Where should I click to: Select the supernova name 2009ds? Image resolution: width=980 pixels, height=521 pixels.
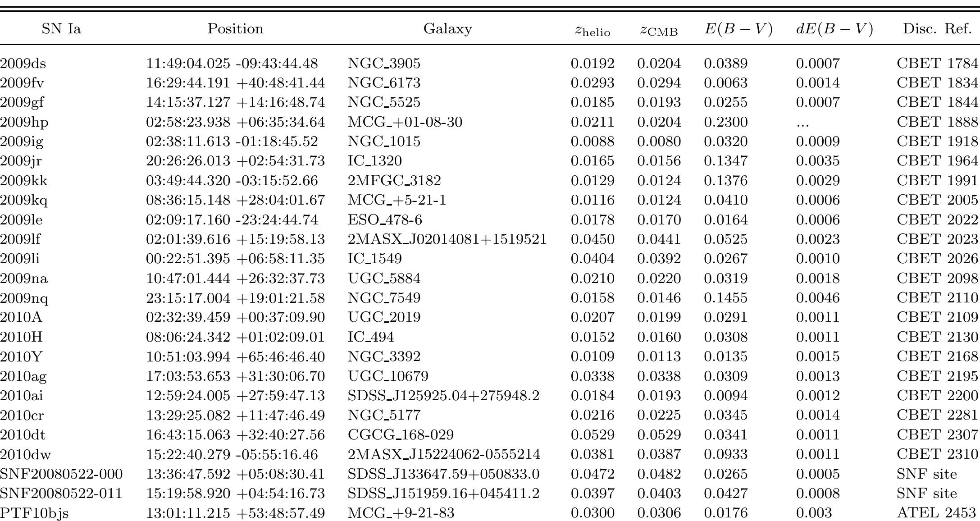click(23, 64)
